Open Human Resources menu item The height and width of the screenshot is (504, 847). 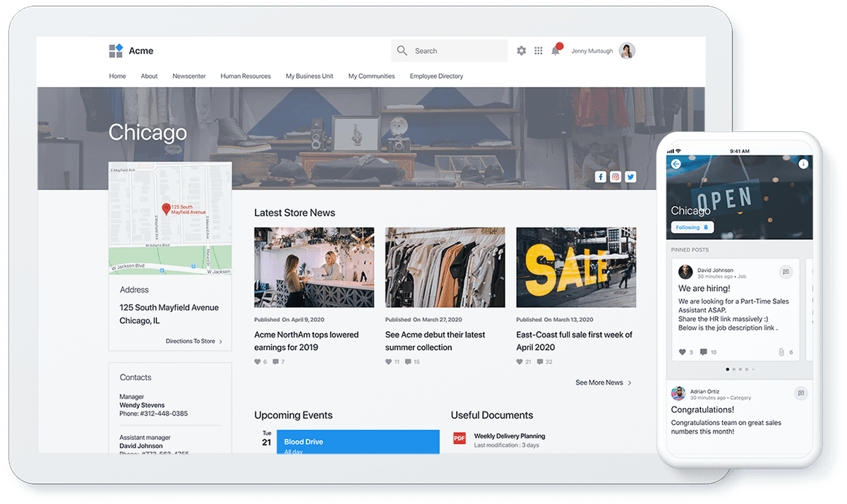[246, 76]
